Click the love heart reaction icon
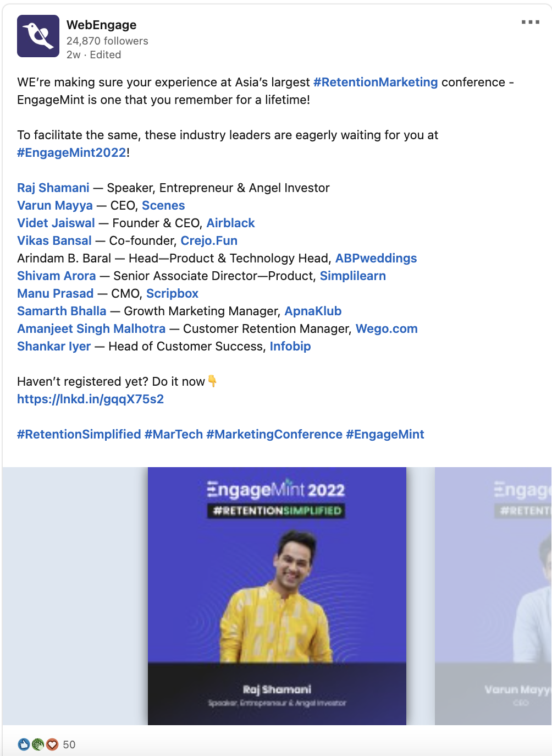 click(52, 744)
